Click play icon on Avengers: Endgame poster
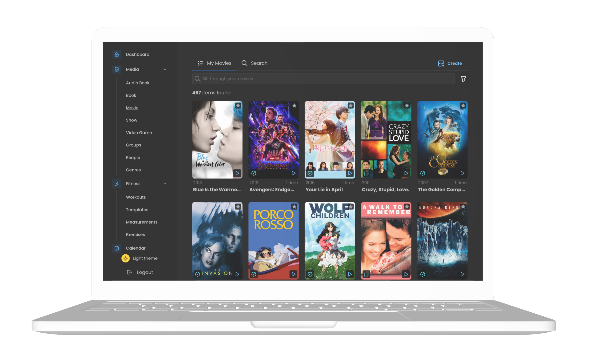 click(294, 173)
